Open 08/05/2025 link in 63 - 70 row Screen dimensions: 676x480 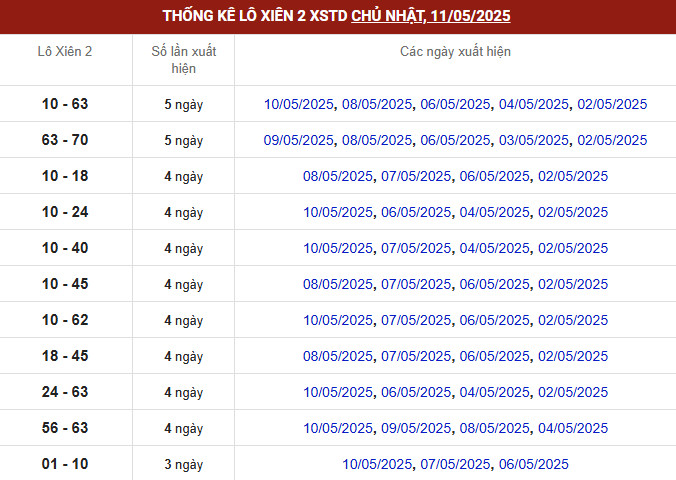377,140
